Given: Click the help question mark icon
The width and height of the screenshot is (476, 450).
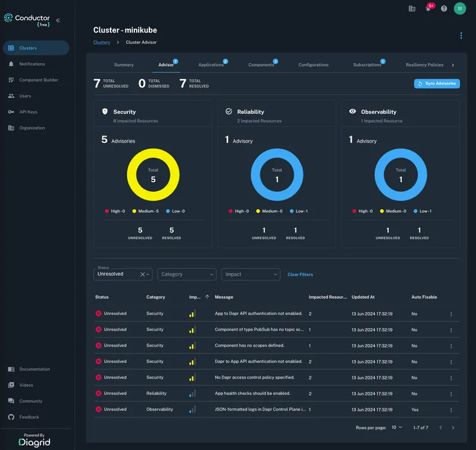Looking at the screenshot, I should point(444,9).
